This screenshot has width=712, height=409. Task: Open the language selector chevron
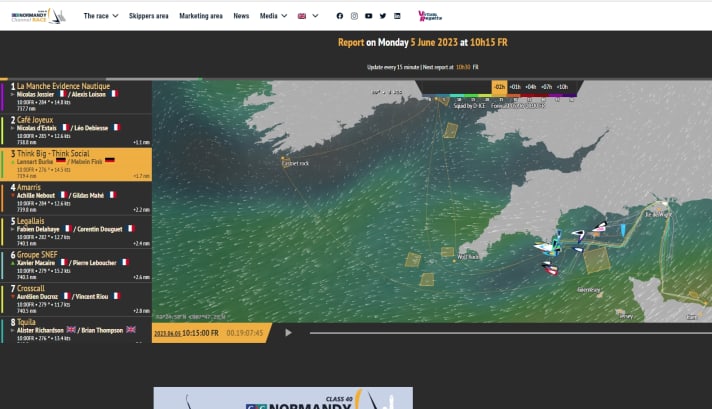click(x=315, y=16)
